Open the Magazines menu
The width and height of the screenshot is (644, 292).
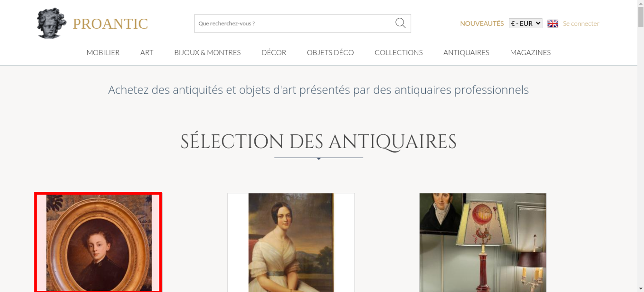click(x=530, y=52)
